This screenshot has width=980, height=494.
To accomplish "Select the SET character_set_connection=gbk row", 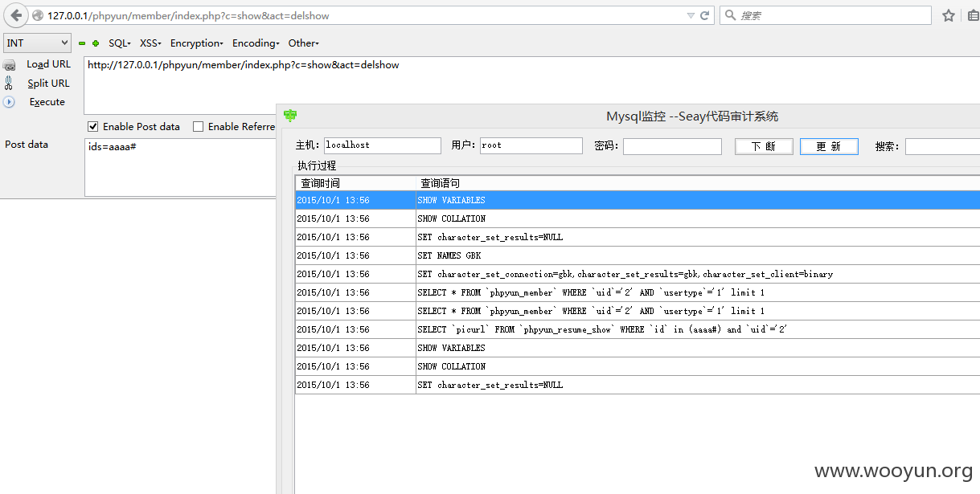I will tap(638, 274).
